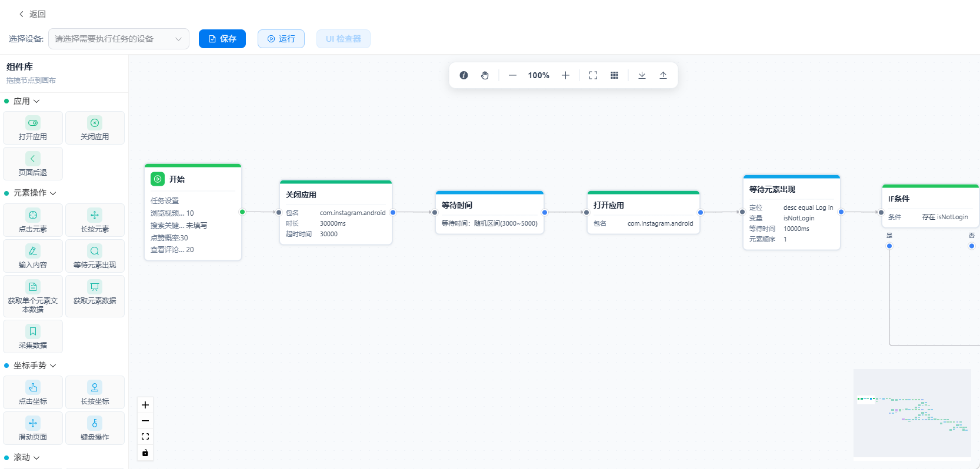Select the 打开应用 component icon
This screenshot has width=980, height=469.
(33, 123)
